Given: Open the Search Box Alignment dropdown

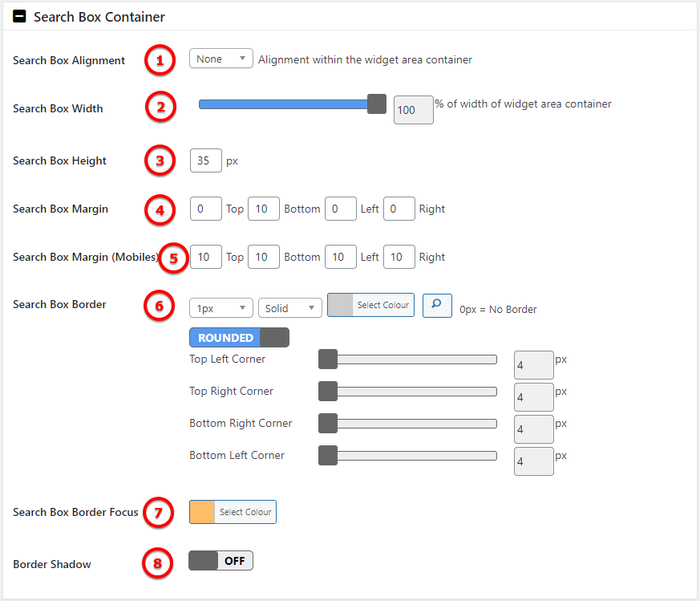Looking at the screenshot, I should [x=221, y=59].
